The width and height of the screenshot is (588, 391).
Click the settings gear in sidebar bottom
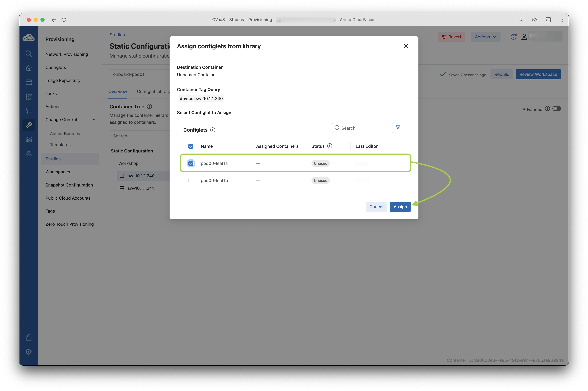(x=29, y=352)
